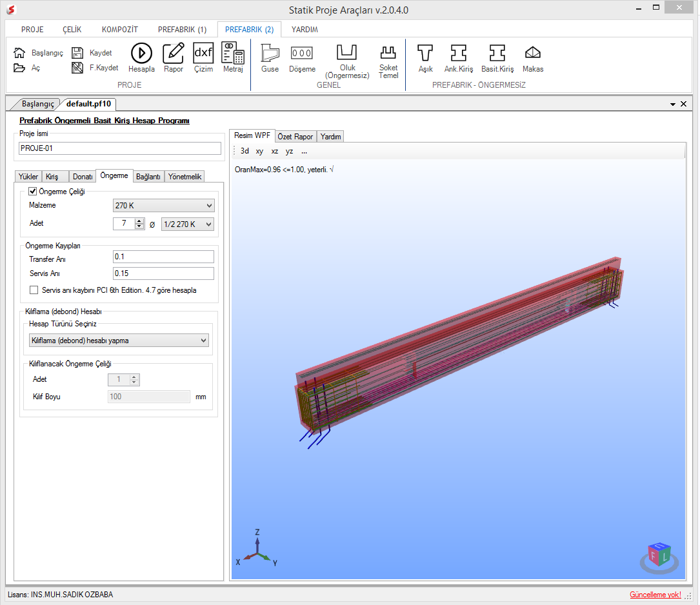Open the Donatı tab
The image size is (700, 605).
(x=83, y=177)
